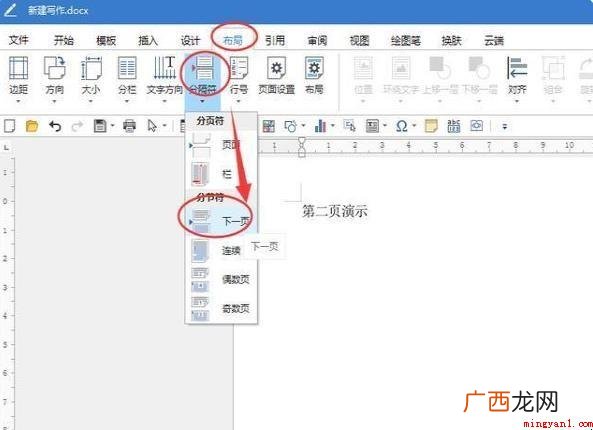Click the 分隔符 breaks icon
This screenshot has height=430, width=593.
tap(203, 69)
